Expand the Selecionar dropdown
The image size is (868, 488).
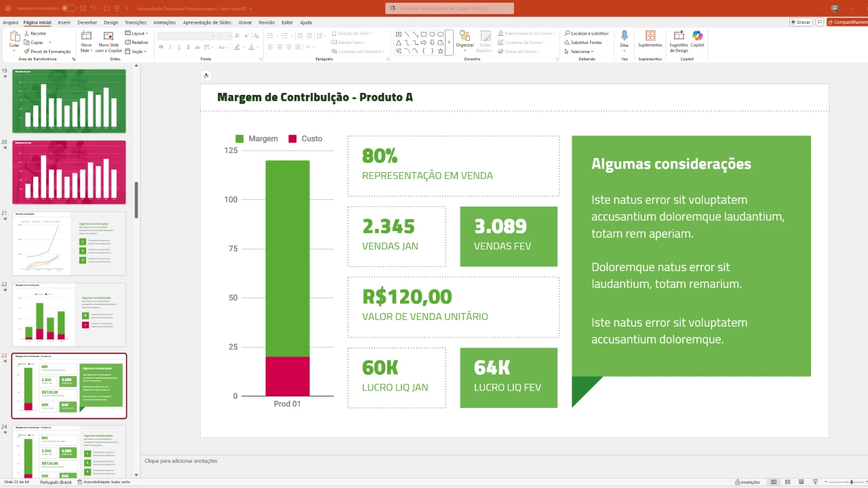[x=581, y=52]
